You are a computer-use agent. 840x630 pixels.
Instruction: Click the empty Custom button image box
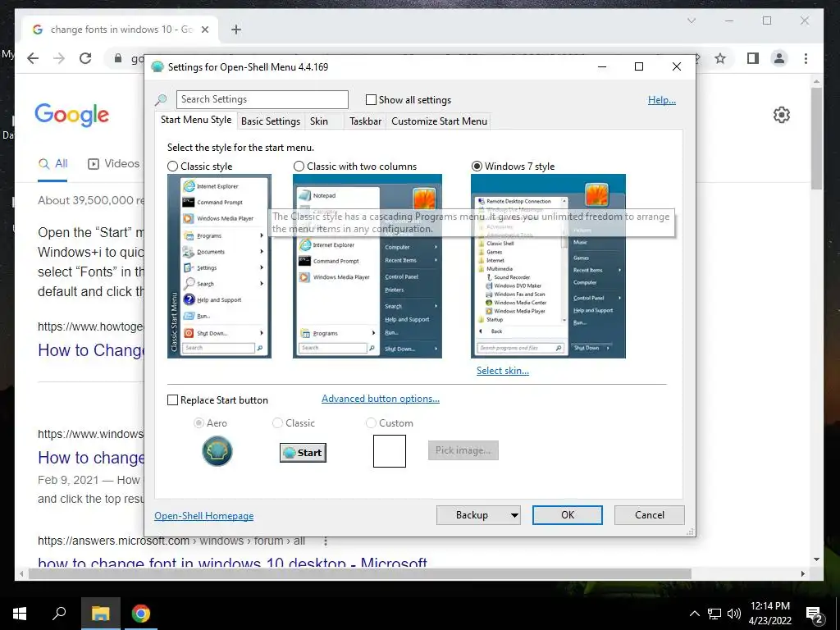tap(390, 451)
